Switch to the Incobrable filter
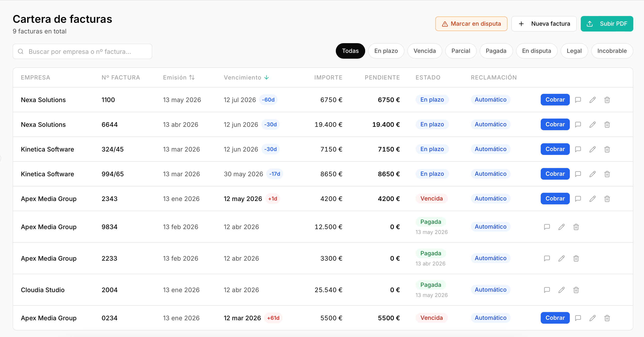Screen dimensions: 644x337 [612, 51]
